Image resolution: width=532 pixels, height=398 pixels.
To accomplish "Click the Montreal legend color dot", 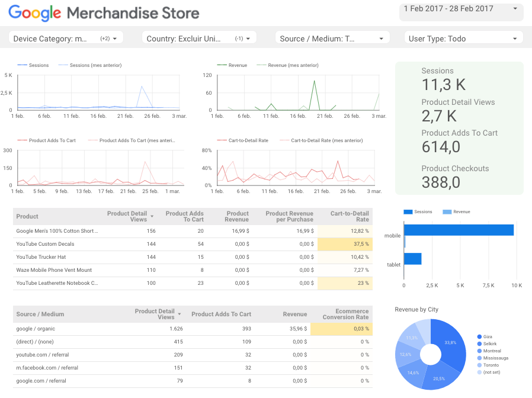I will (x=479, y=351).
